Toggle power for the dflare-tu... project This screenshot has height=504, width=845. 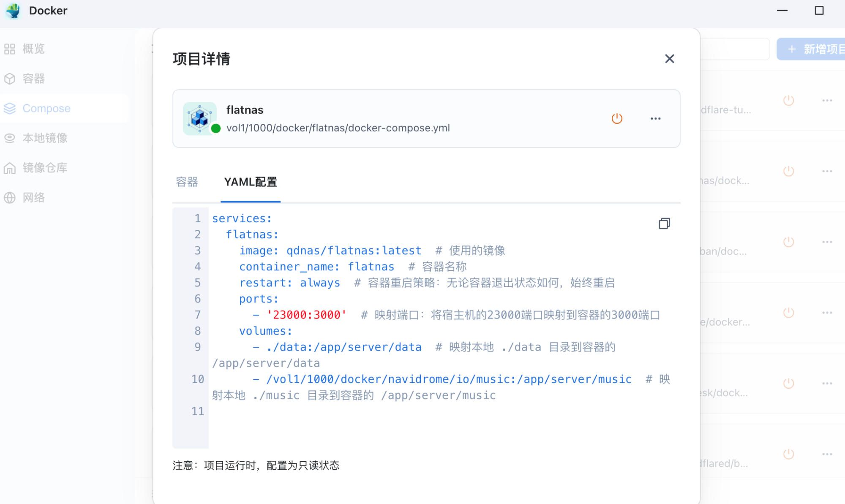pyautogui.click(x=788, y=101)
